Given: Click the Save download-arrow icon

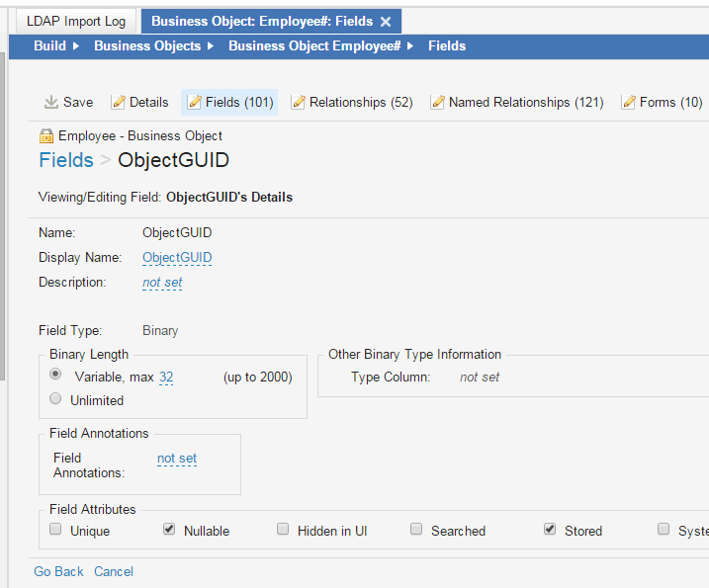Looking at the screenshot, I should pos(51,102).
